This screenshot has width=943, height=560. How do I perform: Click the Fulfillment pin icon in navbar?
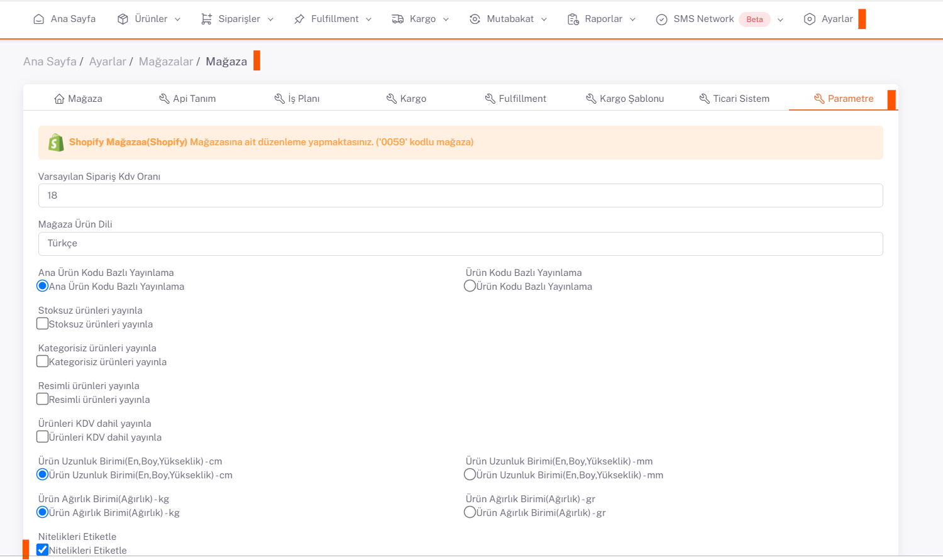click(299, 19)
